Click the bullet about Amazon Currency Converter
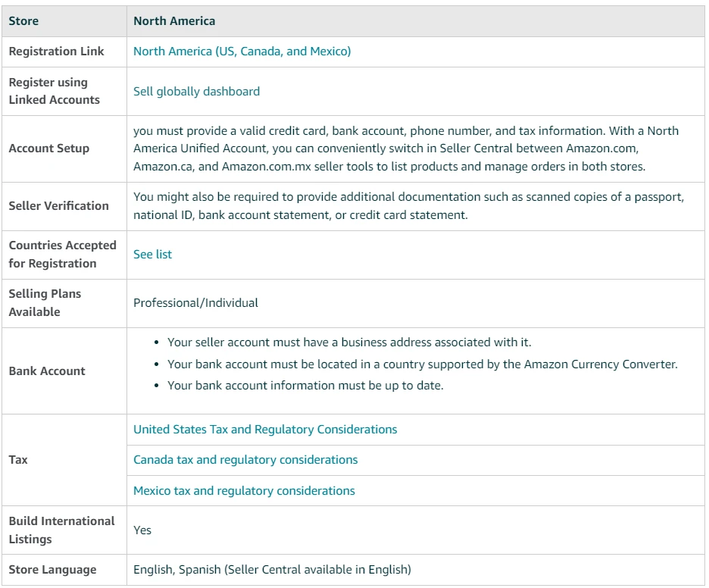This screenshot has height=588, width=709. tap(422, 364)
